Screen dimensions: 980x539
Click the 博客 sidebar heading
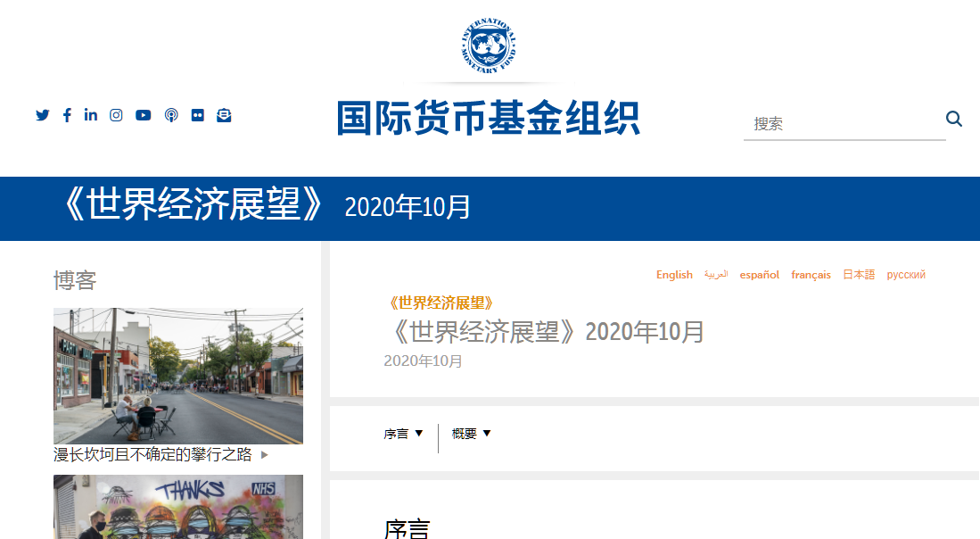[x=75, y=280]
